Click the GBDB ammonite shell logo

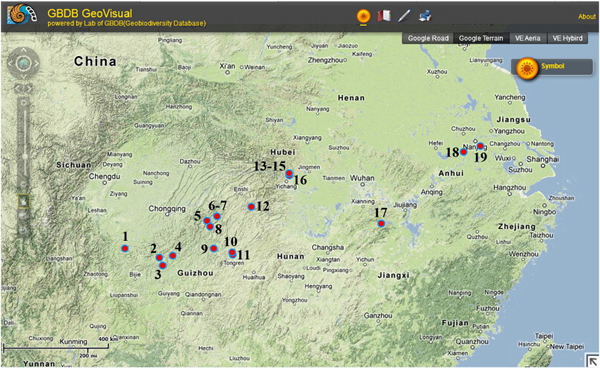pos(21,14)
